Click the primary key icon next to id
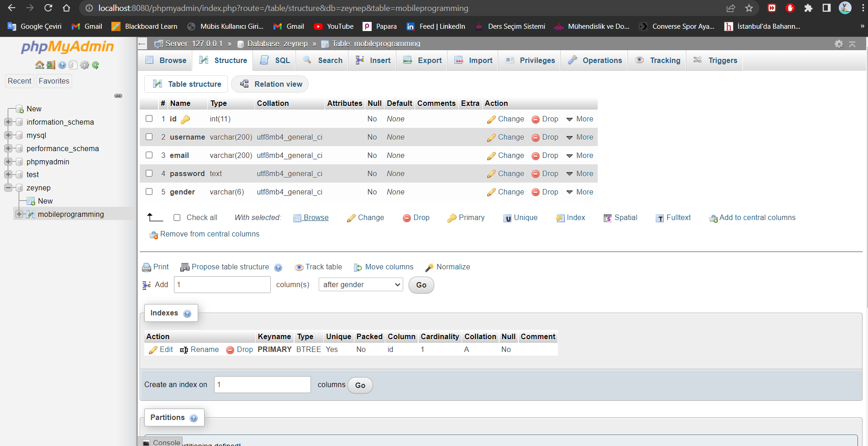This screenshot has height=446, width=868. click(x=185, y=119)
